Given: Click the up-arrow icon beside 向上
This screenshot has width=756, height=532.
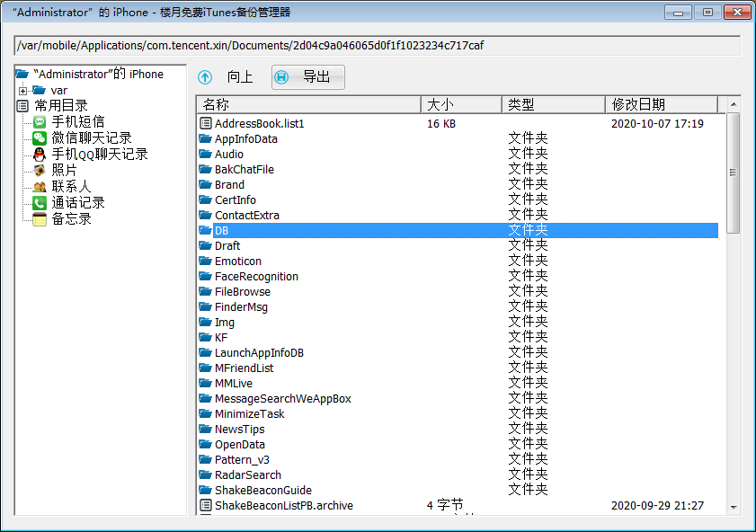Looking at the screenshot, I should pos(205,77).
